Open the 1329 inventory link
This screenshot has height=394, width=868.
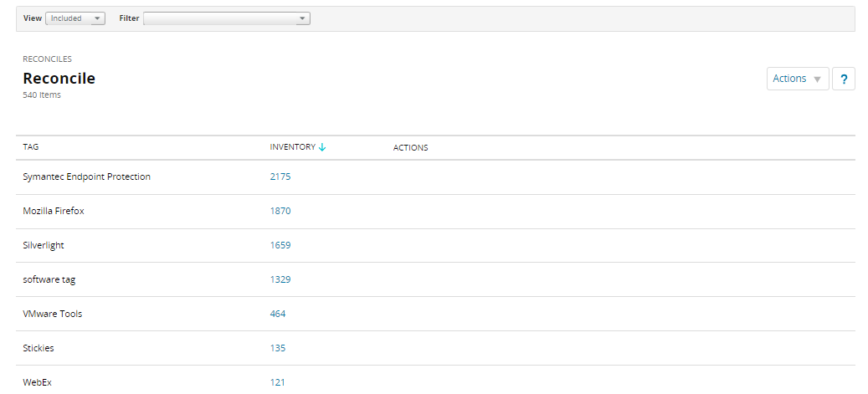click(x=280, y=280)
